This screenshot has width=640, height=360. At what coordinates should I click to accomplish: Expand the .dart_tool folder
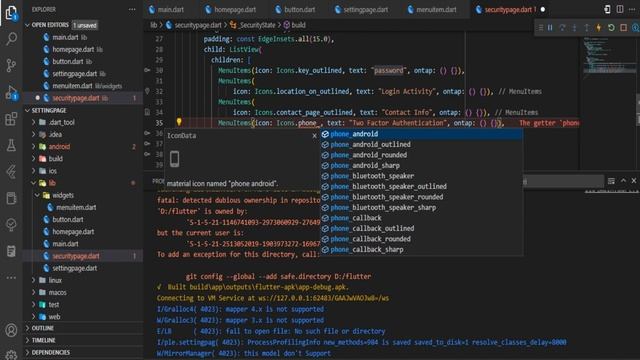point(34,122)
